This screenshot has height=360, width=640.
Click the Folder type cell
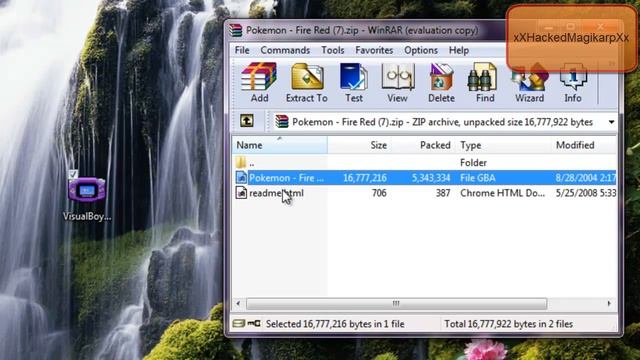coord(473,163)
